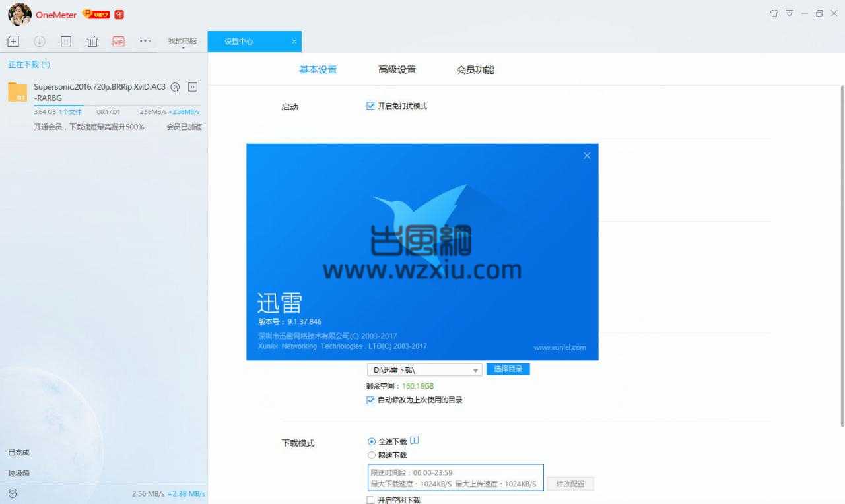Click the alarm clock scheduler icon

[x=13, y=493]
